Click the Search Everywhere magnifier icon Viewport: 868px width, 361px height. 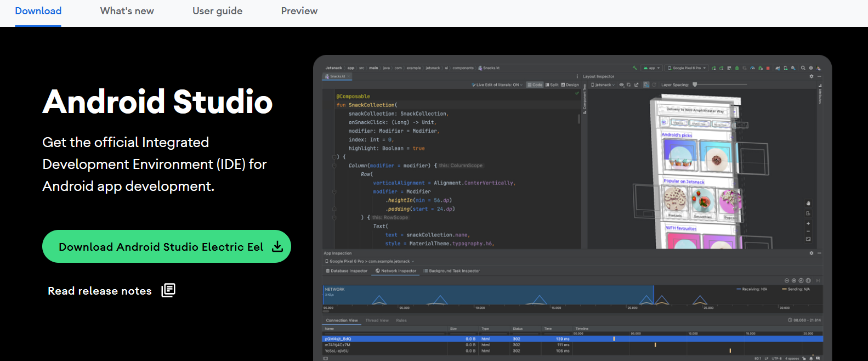tap(803, 68)
